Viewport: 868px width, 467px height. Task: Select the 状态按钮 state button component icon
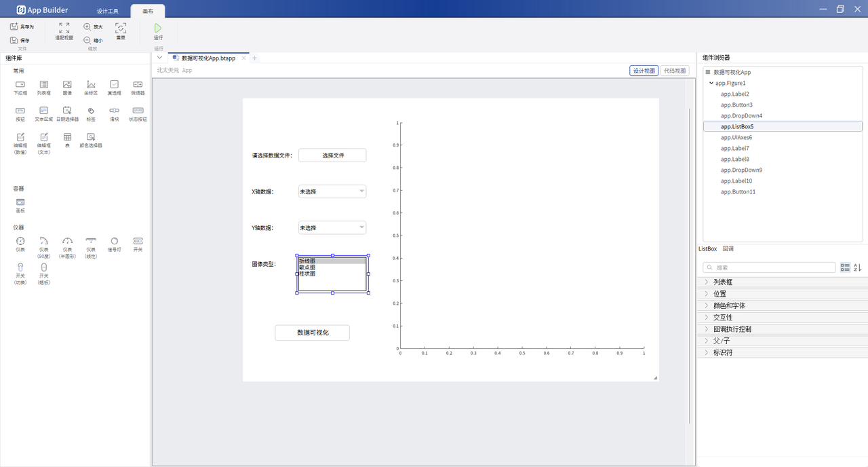[x=138, y=110]
